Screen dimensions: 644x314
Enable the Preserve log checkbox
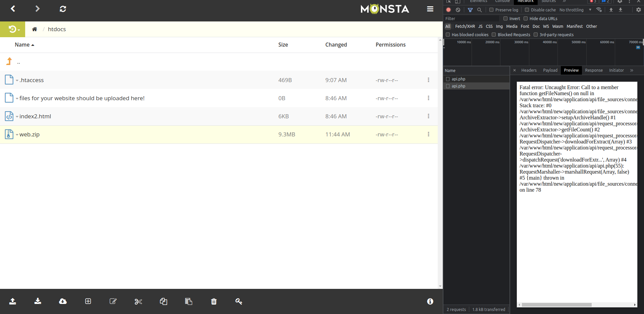click(491, 10)
